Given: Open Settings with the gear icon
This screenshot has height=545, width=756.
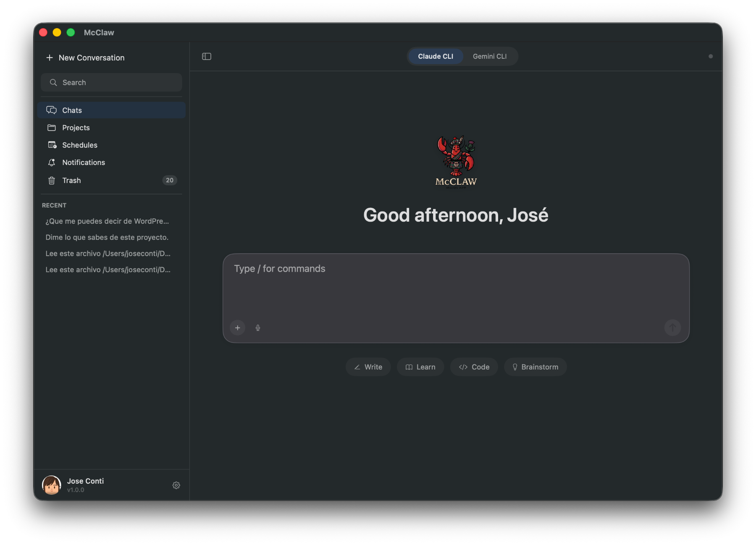Looking at the screenshot, I should tap(176, 485).
